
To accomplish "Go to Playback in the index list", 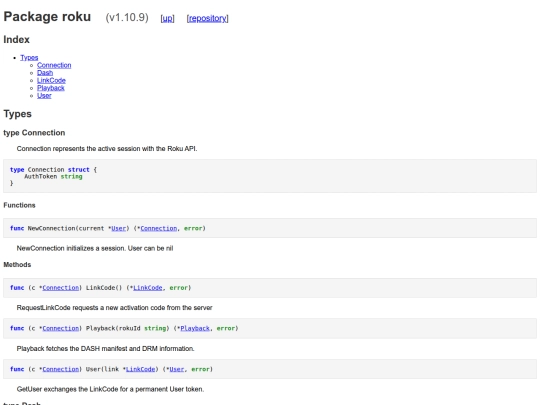I will 51,88.
